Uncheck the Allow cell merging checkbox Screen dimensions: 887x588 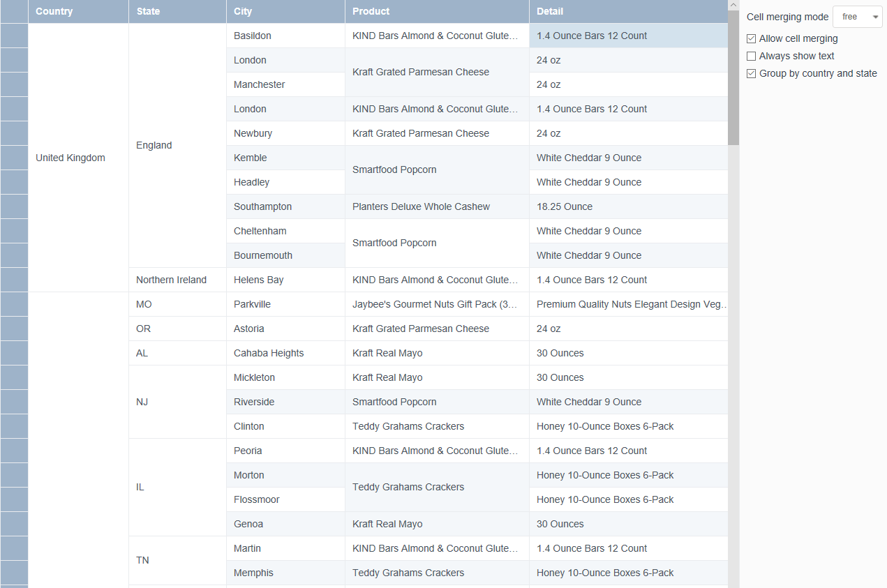752,39
